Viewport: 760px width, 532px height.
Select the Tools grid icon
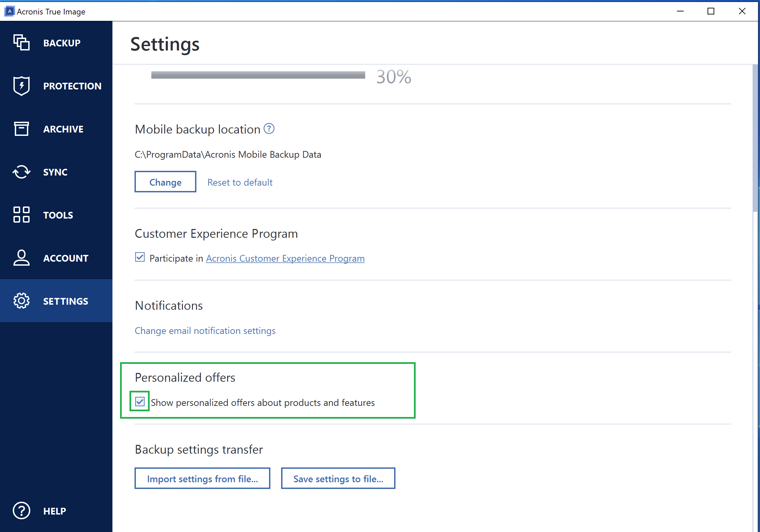pyautogui.click(x=21, y=215)
